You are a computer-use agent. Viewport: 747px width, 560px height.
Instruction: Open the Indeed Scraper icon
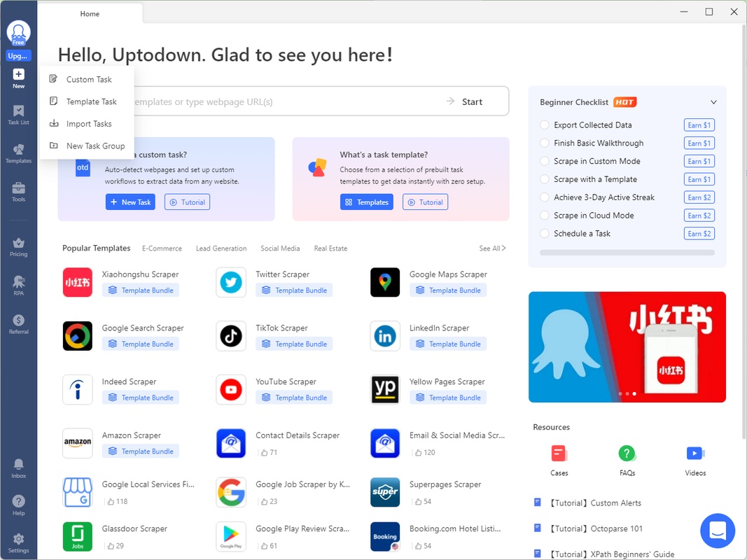78,389
